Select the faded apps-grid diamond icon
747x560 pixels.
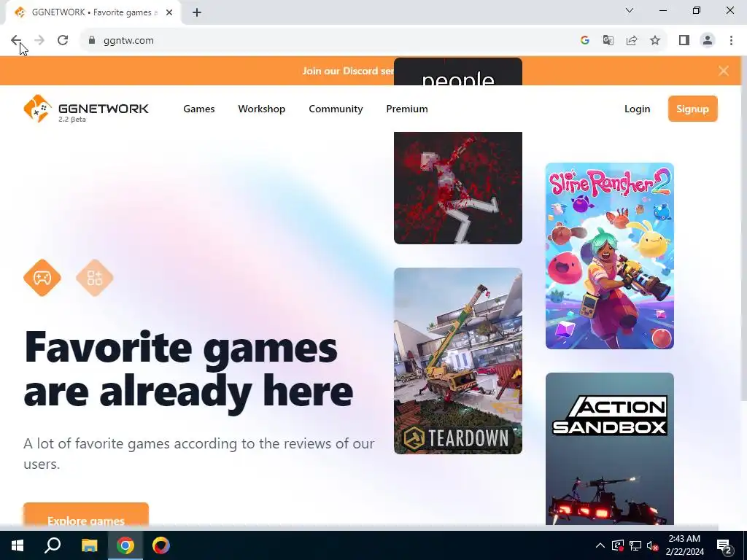[x=94, y=278]
